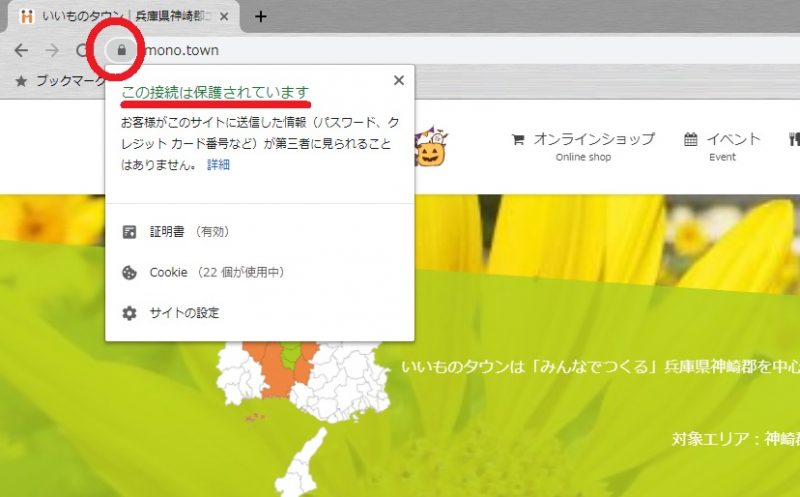
Task: Click the shopping cart icon
Action: pos(517,139)
